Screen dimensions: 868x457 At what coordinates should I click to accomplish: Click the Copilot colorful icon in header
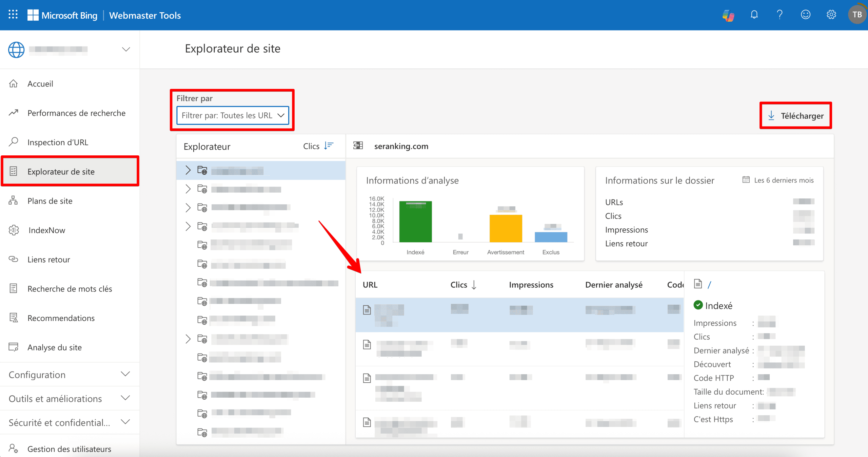[x=728, y=15]
